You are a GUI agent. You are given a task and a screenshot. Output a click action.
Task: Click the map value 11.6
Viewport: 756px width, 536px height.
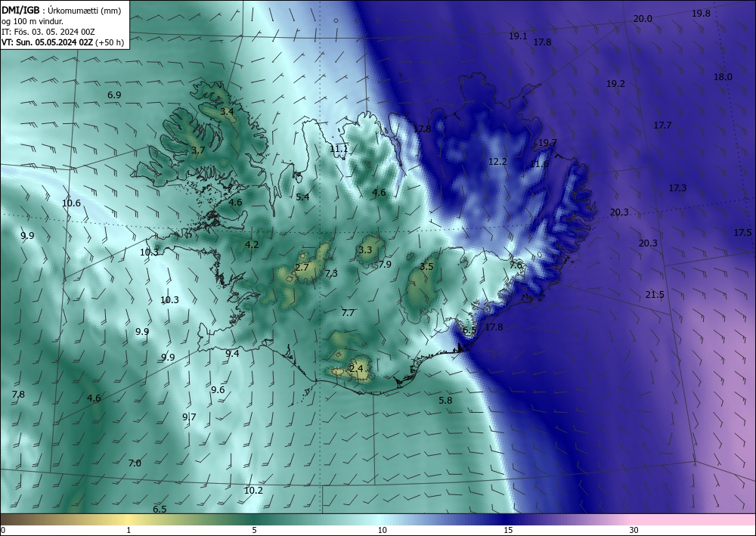tap(539, 164)
